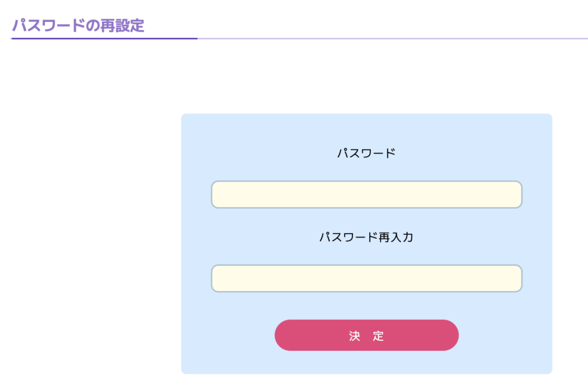Click the 定 character on the pink button
Viewport: 588px width, 392px height.
click(x=378, y=336)
